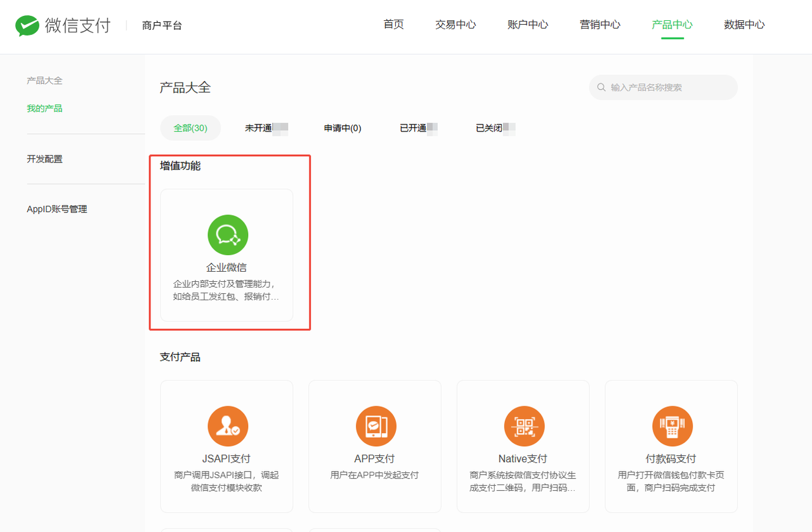Click the 付款码支付 POS terminal icon

(x=672, y=426)
